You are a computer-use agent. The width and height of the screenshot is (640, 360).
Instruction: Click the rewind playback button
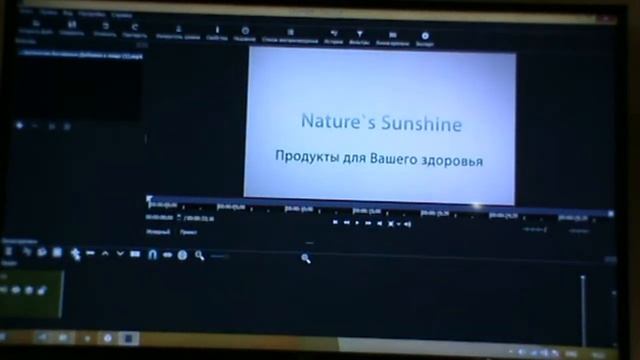347,222
